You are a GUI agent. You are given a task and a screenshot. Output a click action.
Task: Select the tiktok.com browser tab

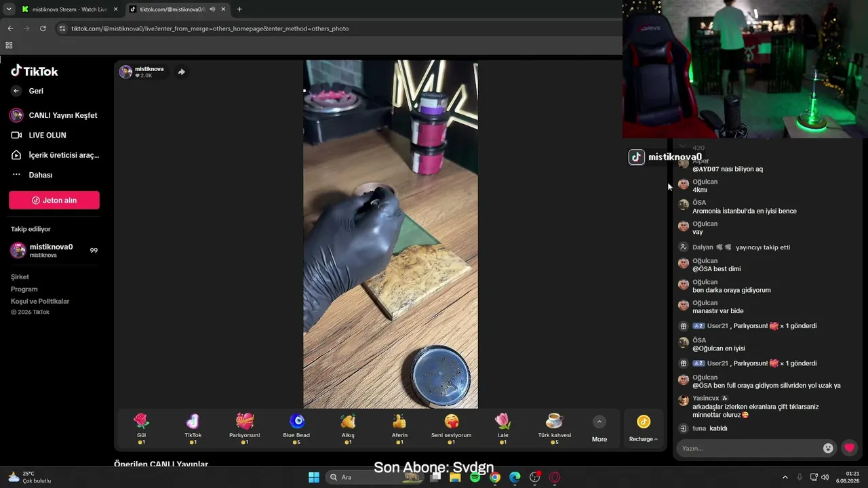click(x=172, y=9)
